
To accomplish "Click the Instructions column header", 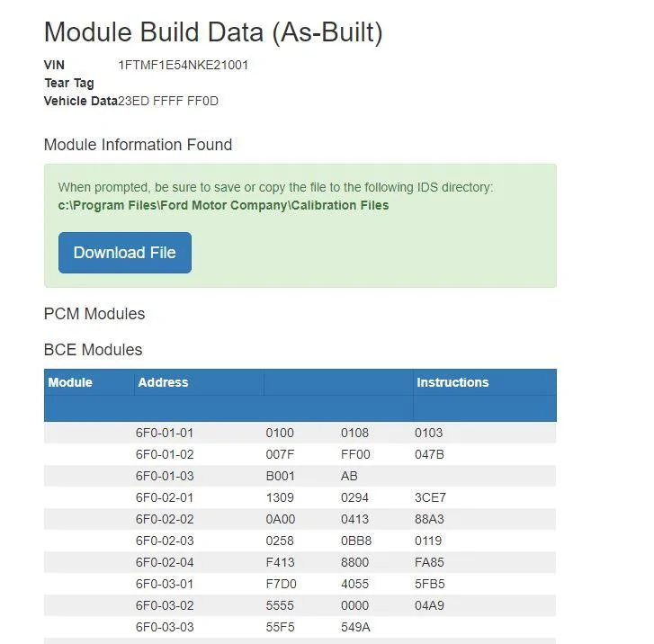I will [452, 382].
